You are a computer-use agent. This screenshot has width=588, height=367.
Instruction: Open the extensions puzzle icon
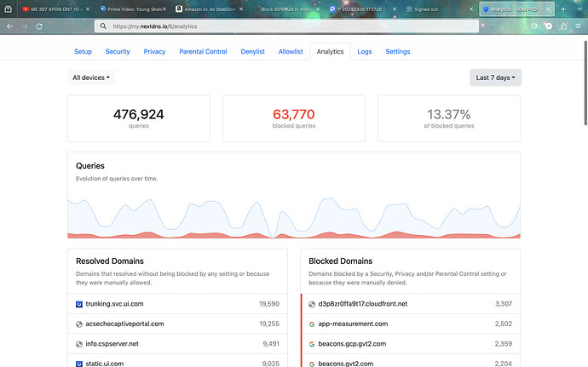[x=563, y=26]
